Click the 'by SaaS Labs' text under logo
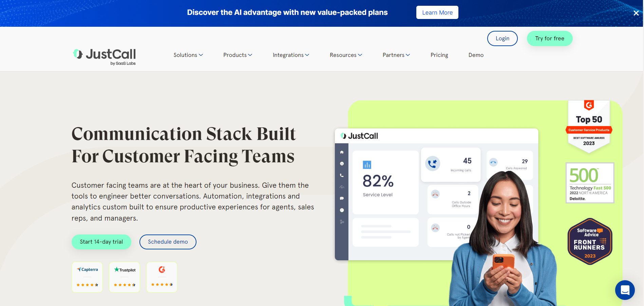The image size is (644, 306). coord(123,63)
